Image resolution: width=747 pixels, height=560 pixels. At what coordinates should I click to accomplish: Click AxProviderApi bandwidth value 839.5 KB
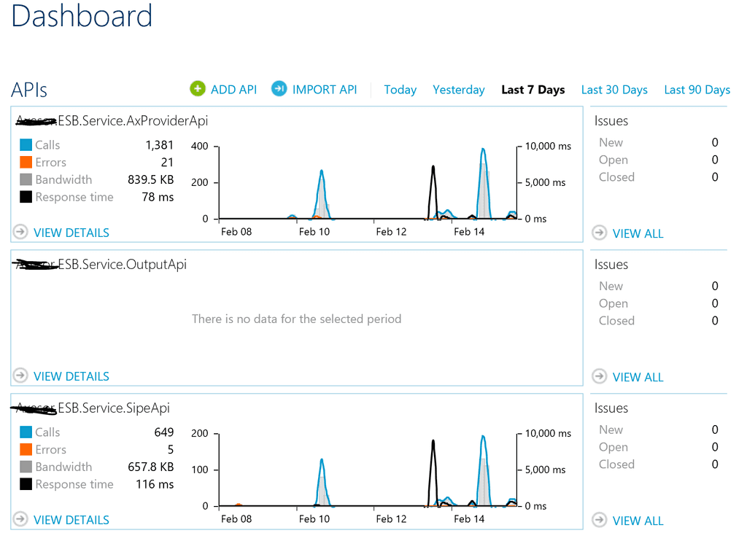[150, 179]
